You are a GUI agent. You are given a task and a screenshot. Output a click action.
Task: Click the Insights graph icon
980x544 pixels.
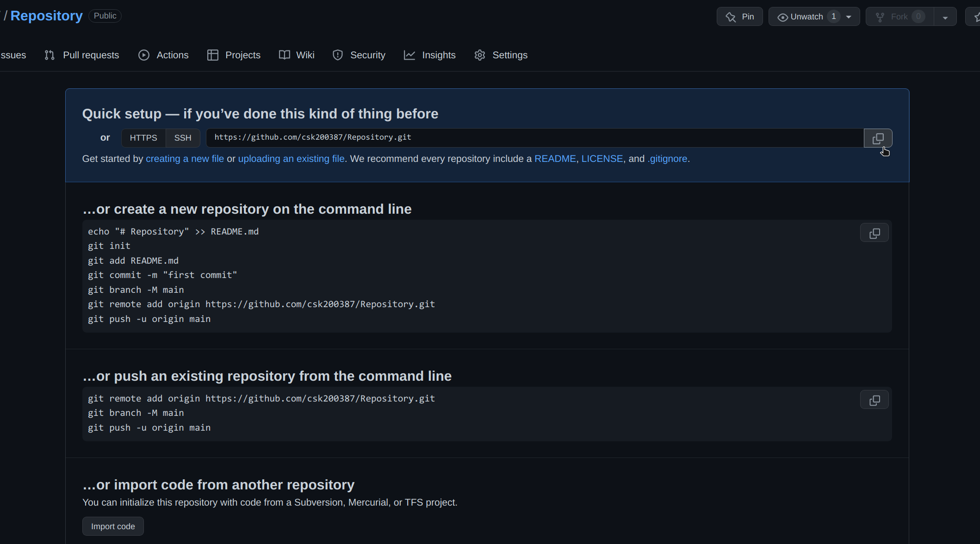(x=409, y=55)
